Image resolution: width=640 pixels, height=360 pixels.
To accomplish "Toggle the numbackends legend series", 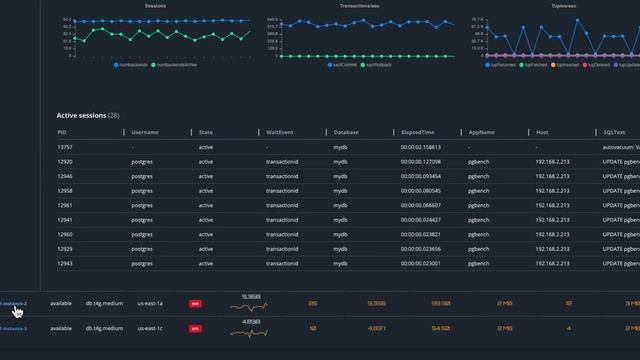I will coord(131,65).
